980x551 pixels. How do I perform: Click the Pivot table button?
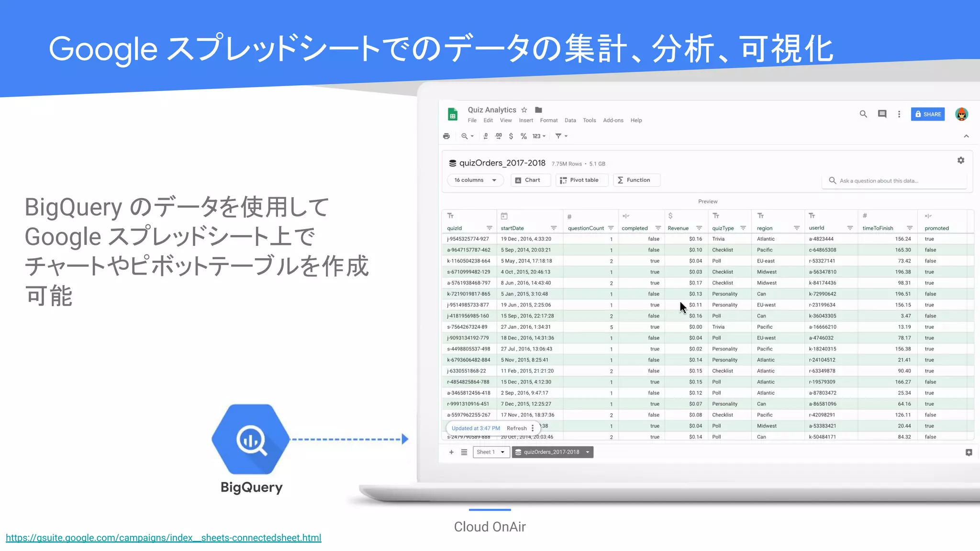pos(581,180)
